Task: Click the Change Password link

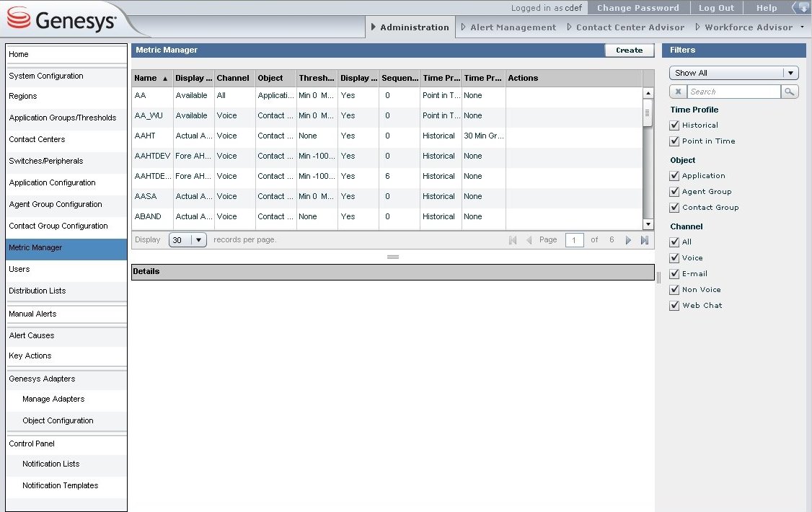Action: click(638, 8)
